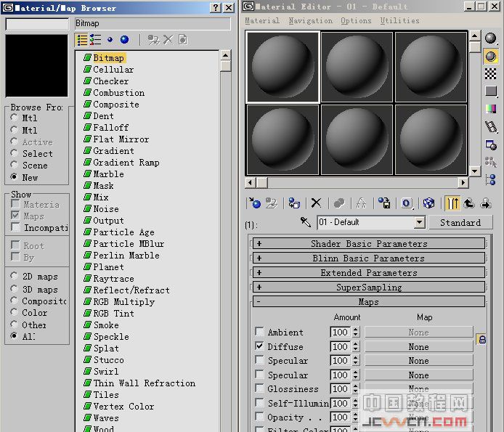This screenshot has height=432, width=504.
Task: Select New radio under Browse From
Action: point(14,176)
